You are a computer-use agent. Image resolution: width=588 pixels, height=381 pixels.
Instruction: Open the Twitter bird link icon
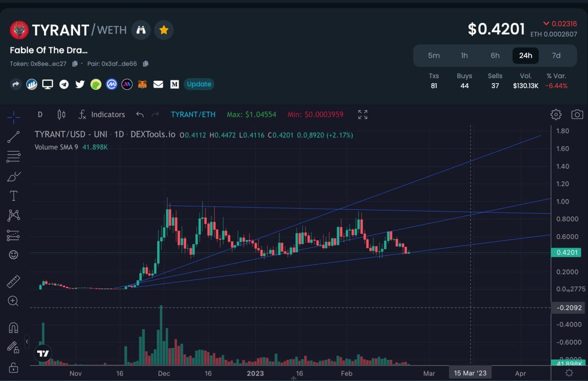coord(80,84)
